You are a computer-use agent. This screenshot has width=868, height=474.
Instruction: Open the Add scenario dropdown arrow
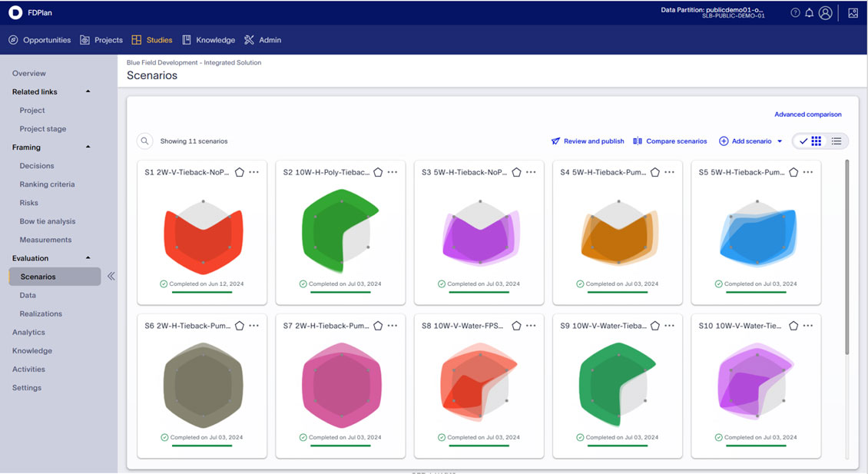tap(780, 141)
